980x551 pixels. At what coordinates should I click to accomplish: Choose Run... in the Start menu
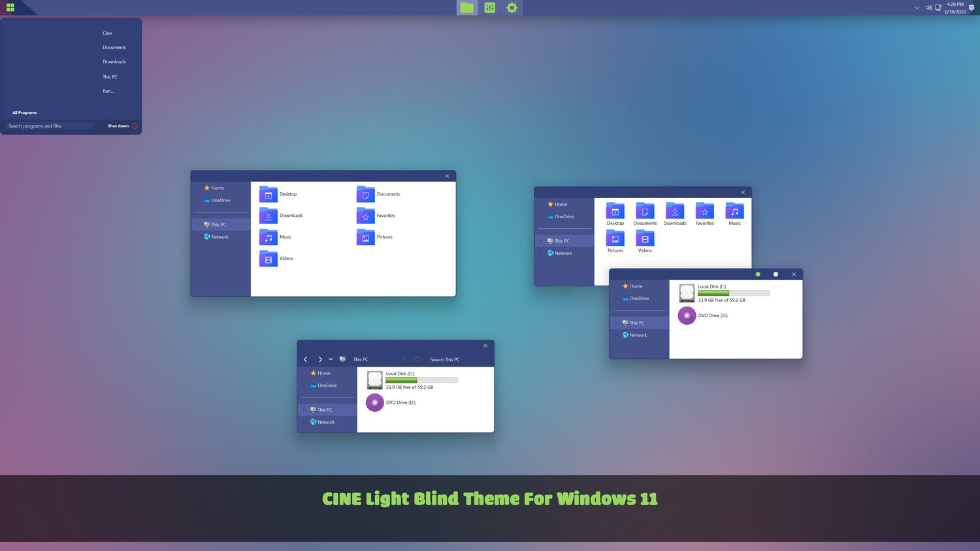point(108,92)
